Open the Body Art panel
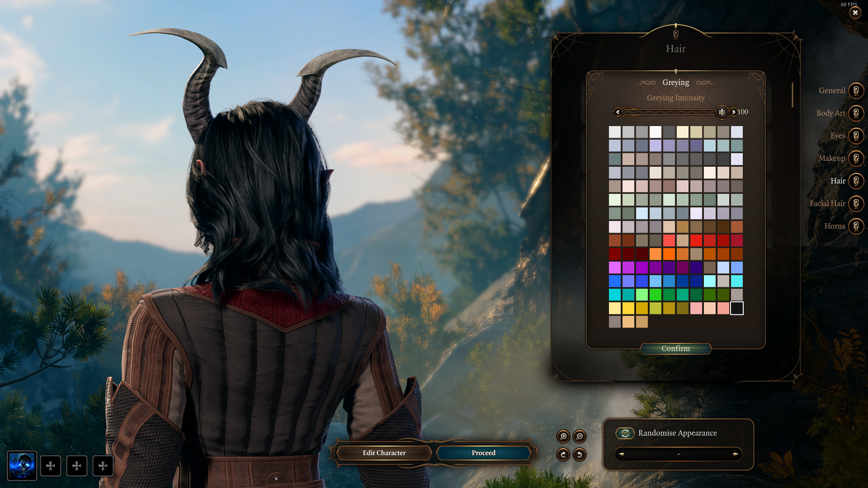Screen dimensions: 868x488 click(857, 113)
